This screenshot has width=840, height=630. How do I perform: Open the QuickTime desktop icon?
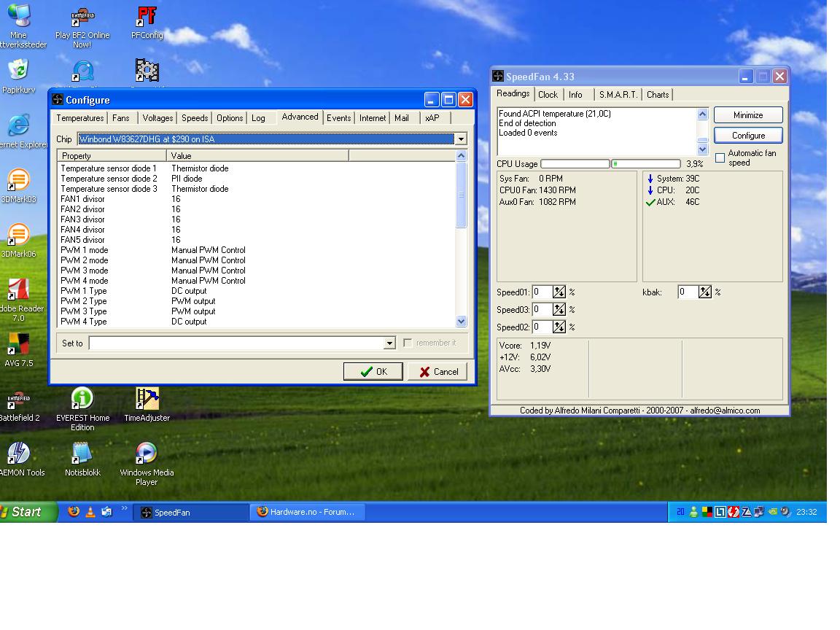[83, 71]
